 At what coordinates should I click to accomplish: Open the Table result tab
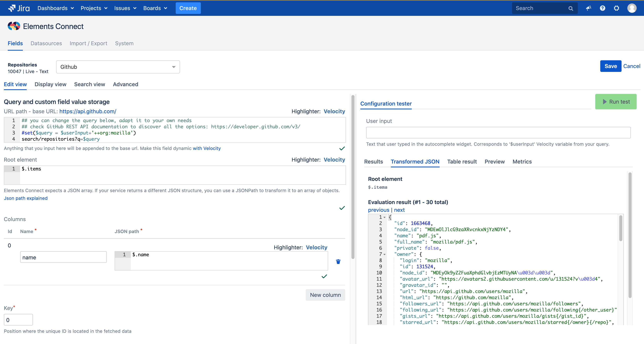pyautogui.click(x=462, y=162)
